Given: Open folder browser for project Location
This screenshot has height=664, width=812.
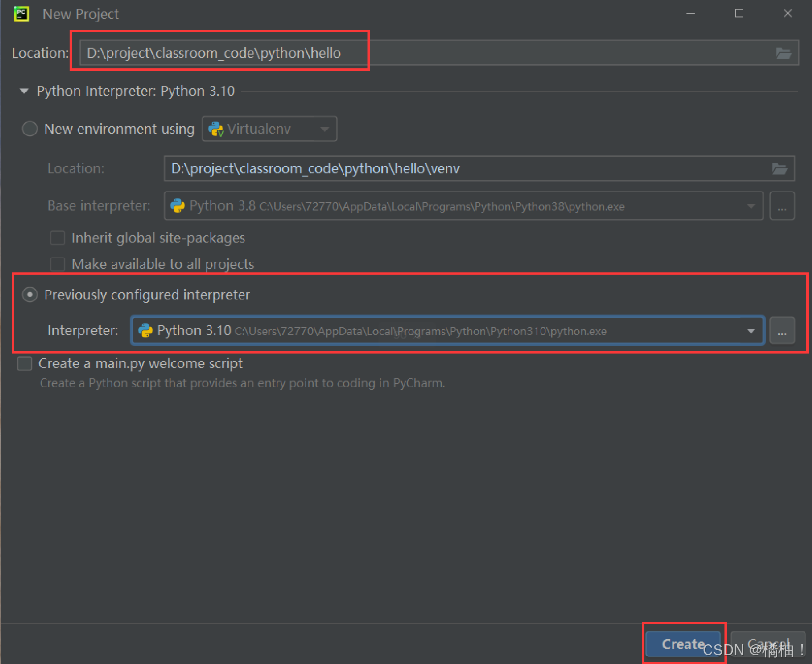Looking at the screenshot, I should tap(784, 53).
